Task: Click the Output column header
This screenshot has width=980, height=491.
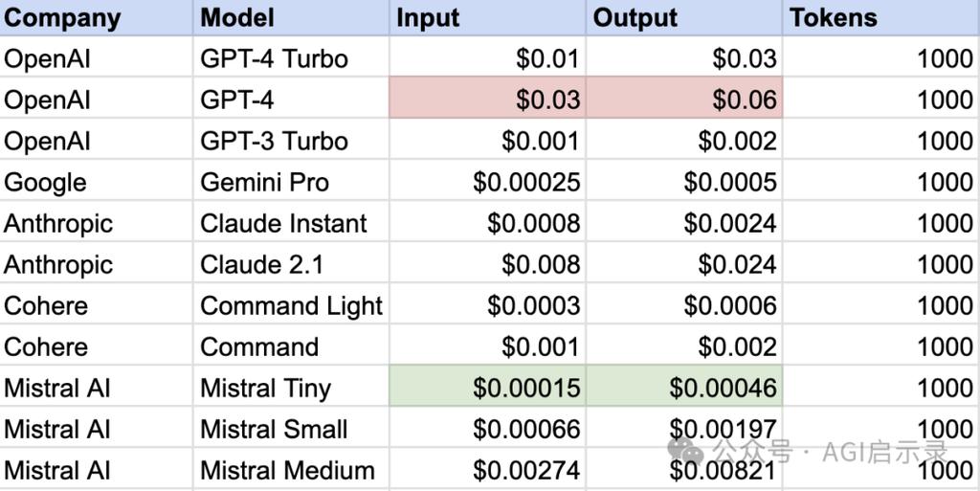Action: (x=684, y=17)
